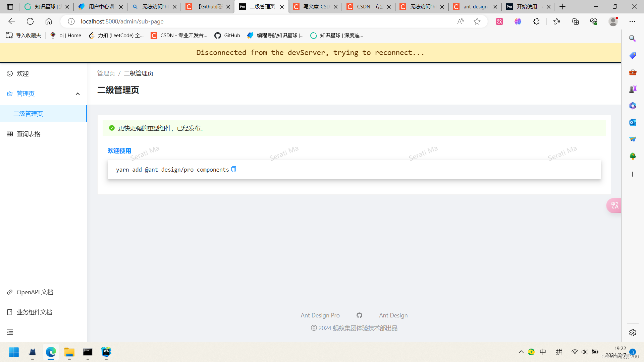The width and height of the screenshot is (644, 362).
Task: Collapse the sidebar menu using the fold icon
Action: point(10,332)
